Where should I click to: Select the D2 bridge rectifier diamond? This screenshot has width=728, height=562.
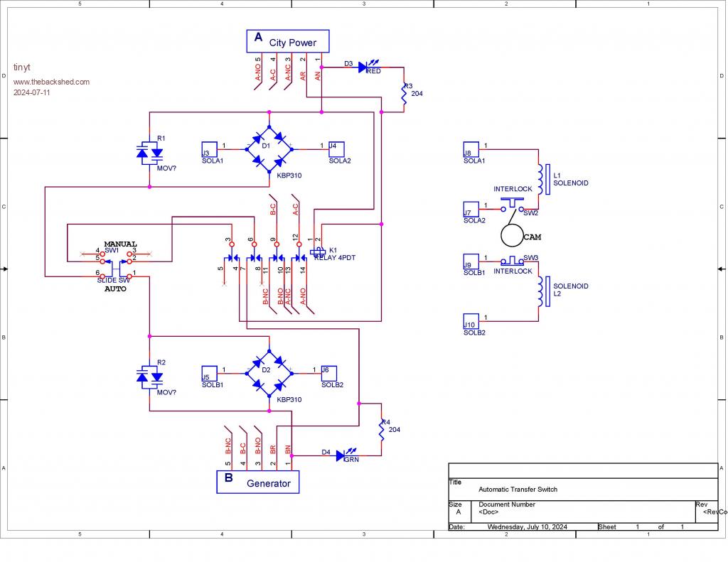pos(269,370)
